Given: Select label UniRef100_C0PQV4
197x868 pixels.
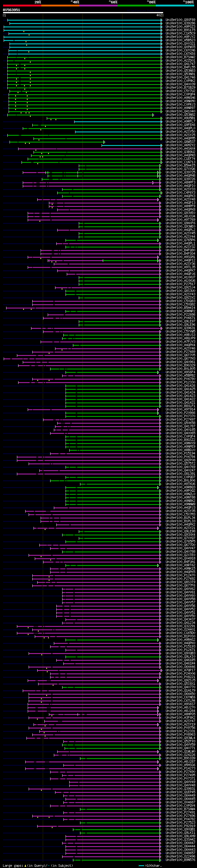Looking at the screenshot, I should click(x=180, y=806).
